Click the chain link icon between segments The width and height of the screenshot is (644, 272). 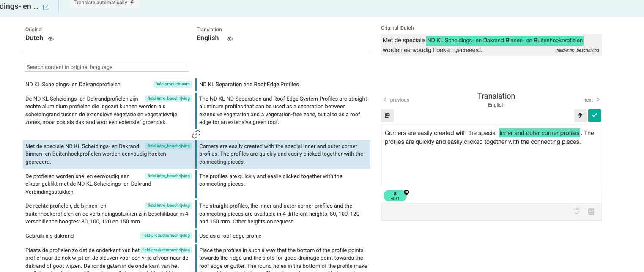[196, 135]
